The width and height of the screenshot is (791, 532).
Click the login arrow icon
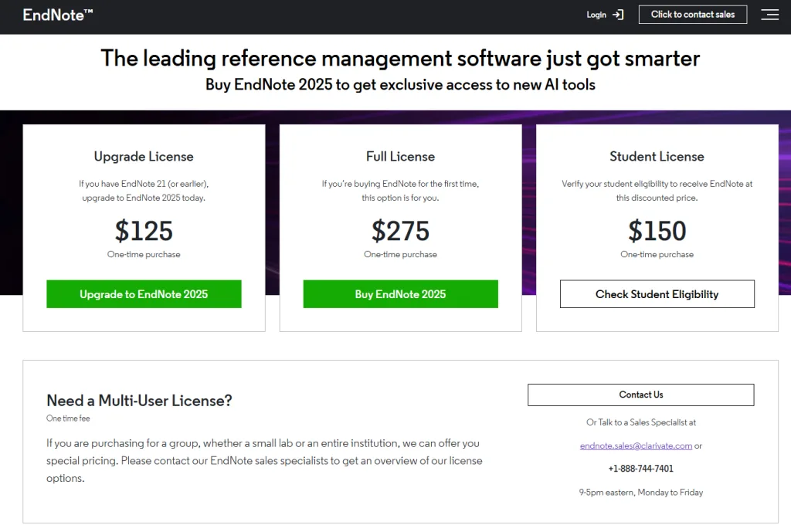(x=617, y=15)
